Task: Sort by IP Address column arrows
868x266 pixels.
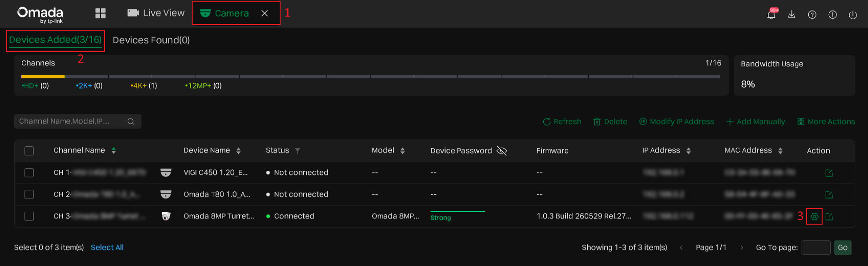Action: pos(689,150)
